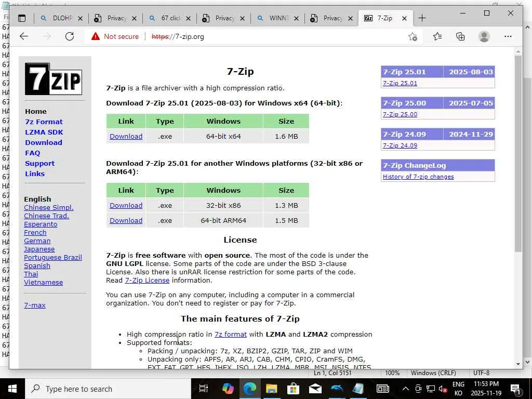532x399 pixels.
Task: Open the tab actions menu icon
Action: (x=22, y=18)
